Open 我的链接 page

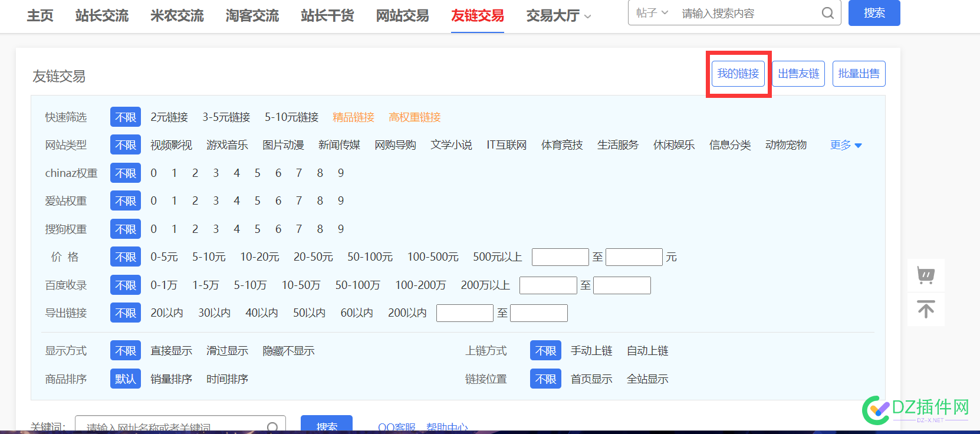point(738,74)
